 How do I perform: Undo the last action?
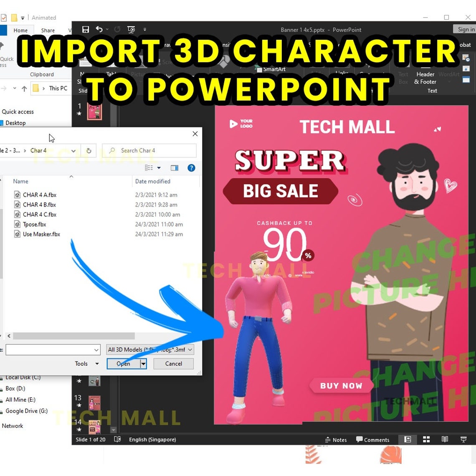(x=99, y=29)
